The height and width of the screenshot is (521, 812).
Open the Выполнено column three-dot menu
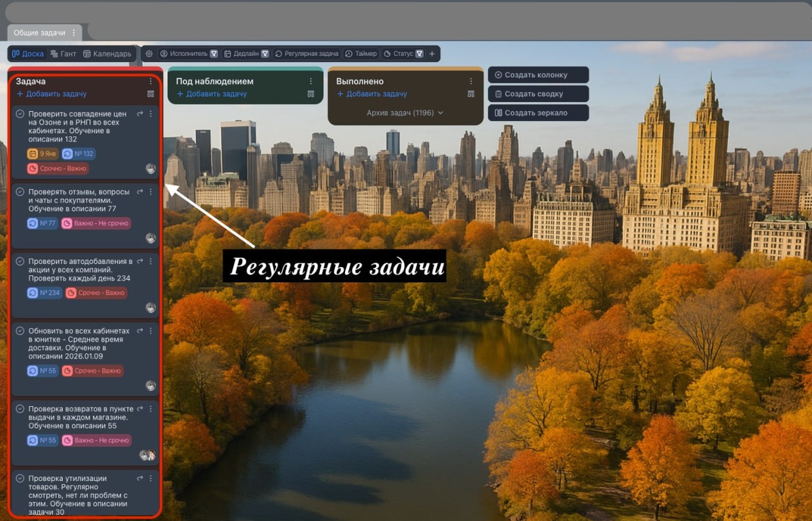(471, 81)
